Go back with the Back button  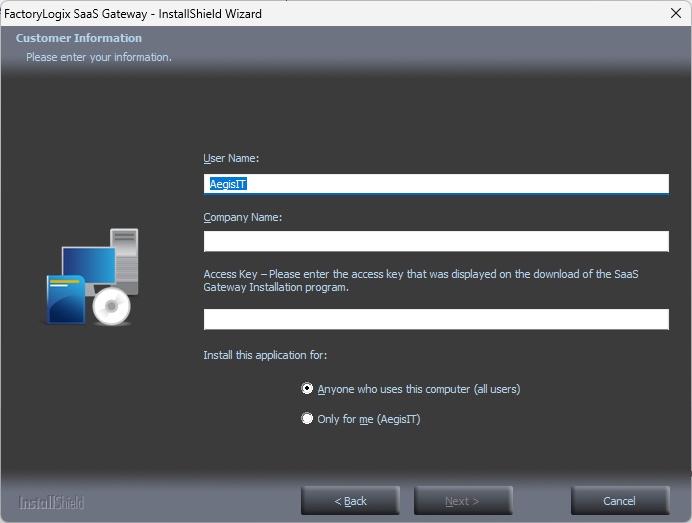pyautogui.click(x=350, y=501)
